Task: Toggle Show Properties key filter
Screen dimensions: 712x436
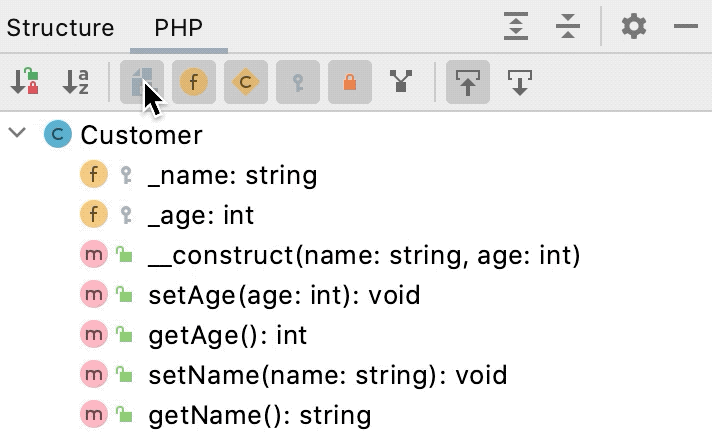Action: (298, 82)
